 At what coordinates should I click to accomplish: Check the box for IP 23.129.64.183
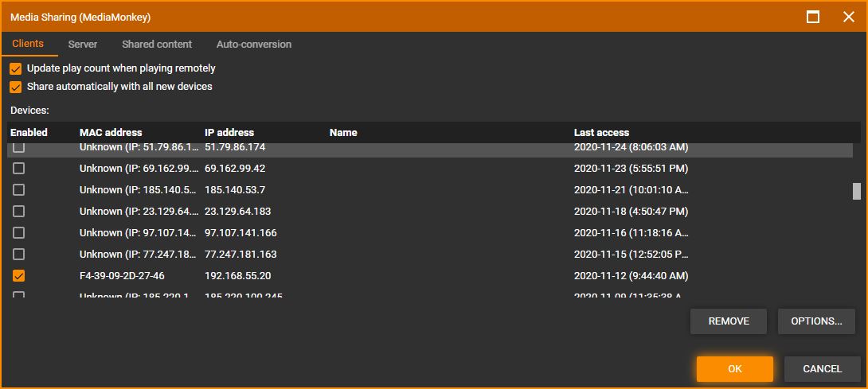coord(18,212)
